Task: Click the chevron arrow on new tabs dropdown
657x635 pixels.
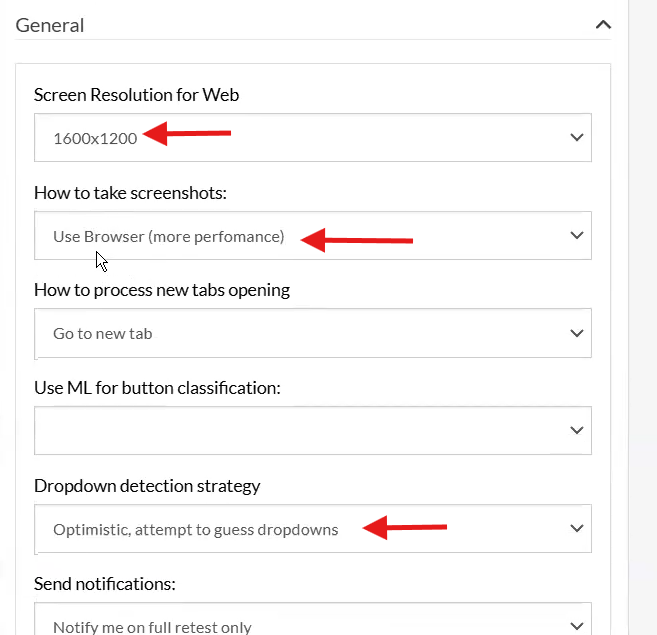Action: [x=576, y=333]
